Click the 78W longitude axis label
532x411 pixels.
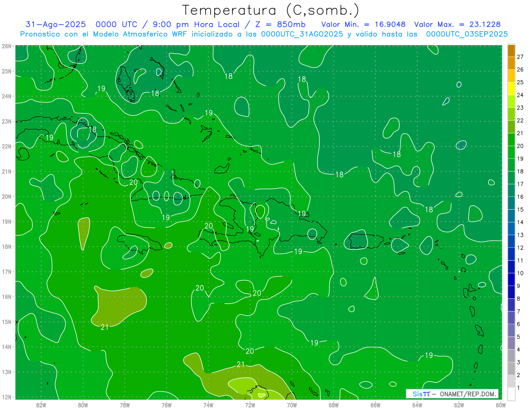125,405
